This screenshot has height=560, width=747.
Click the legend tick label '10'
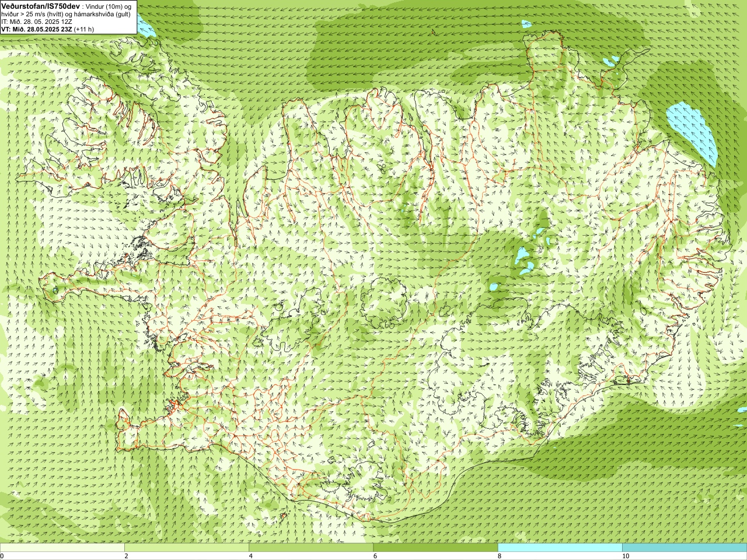[x=626, y=556]
